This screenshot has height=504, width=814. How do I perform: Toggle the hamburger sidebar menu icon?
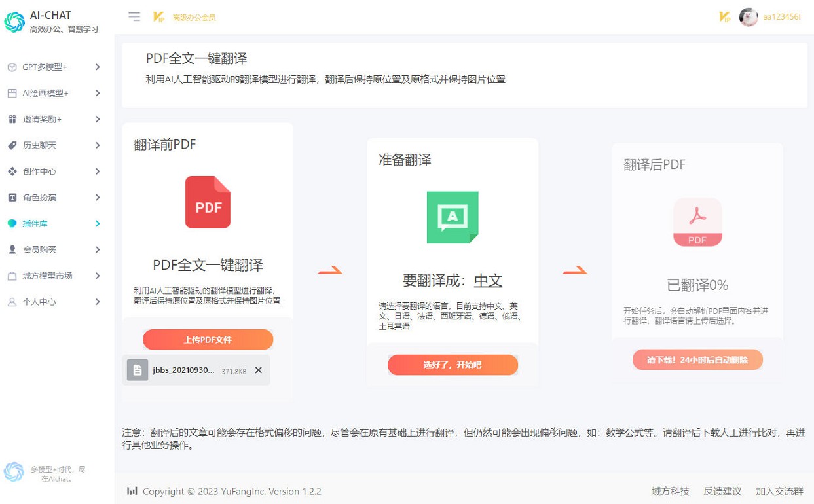point(134,17)
